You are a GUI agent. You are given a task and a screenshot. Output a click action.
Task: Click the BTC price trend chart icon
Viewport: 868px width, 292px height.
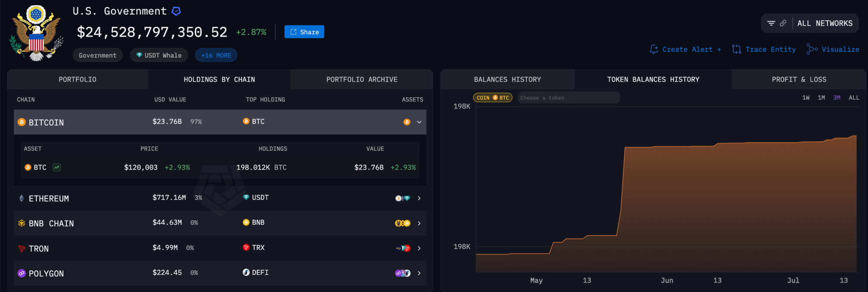point(57,168)
